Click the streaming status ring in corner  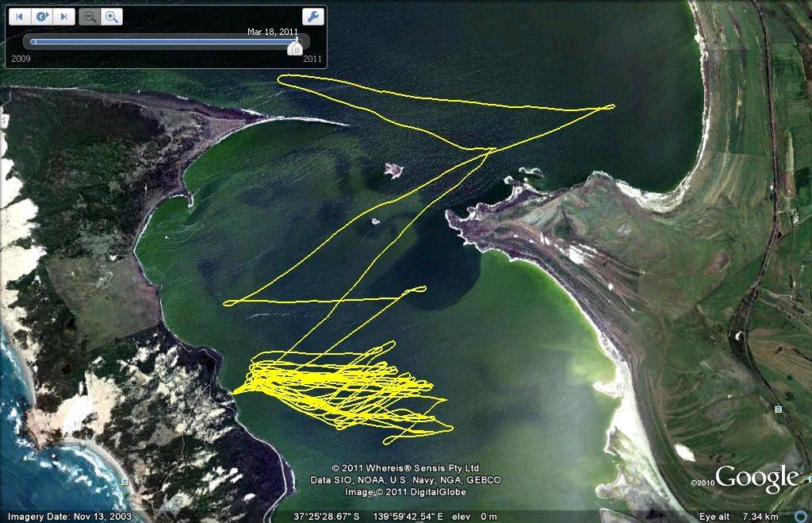point(800,516)
